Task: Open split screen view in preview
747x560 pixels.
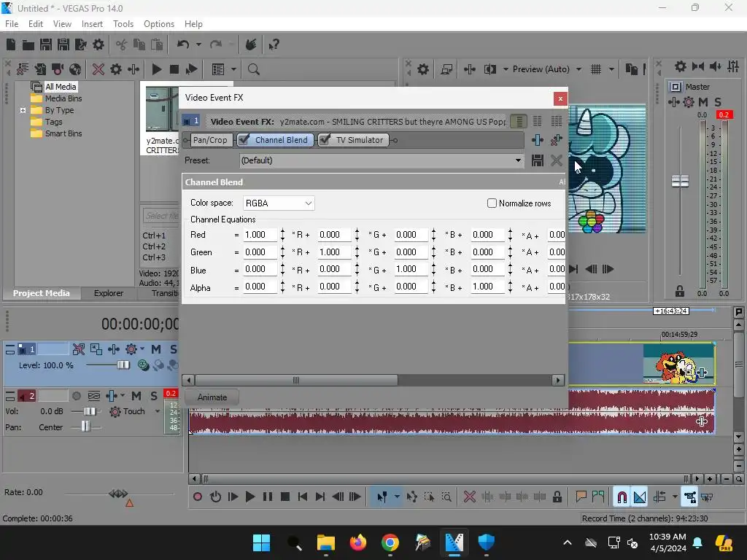Action: (490, 69)
